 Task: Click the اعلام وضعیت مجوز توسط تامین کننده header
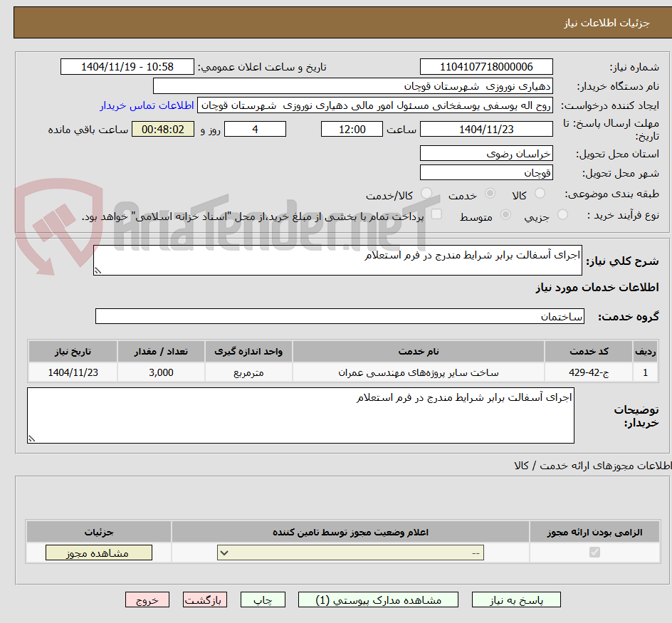(x=350, y=532)
